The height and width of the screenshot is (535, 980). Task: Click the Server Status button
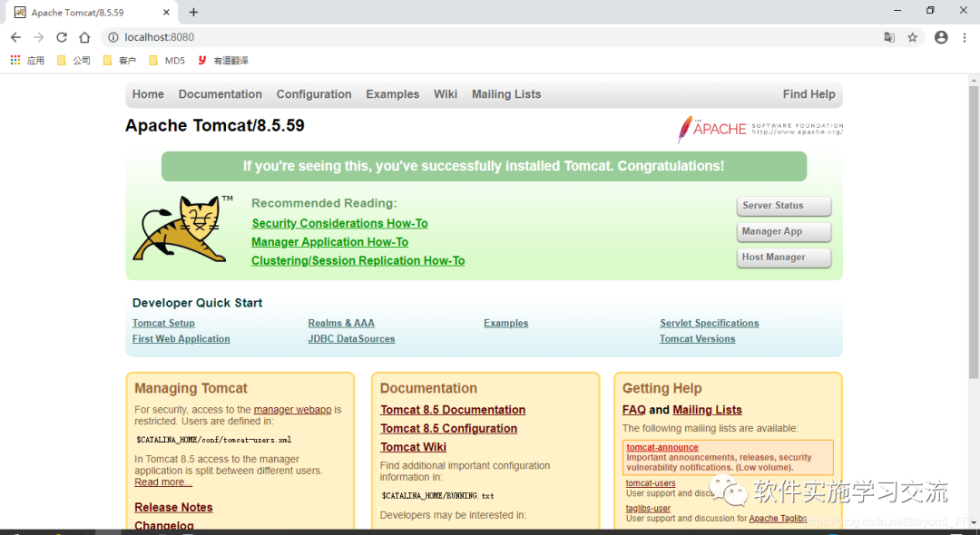[784, 205]
